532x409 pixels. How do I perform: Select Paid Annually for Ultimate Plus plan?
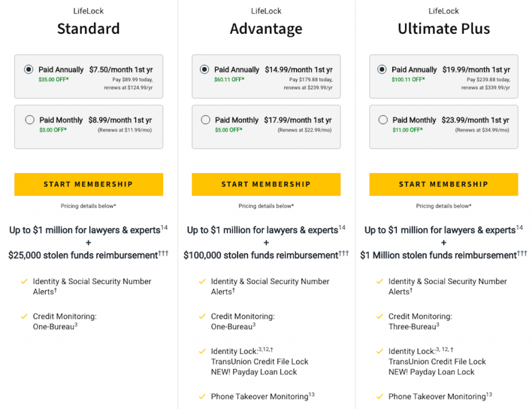click(382, 70)
